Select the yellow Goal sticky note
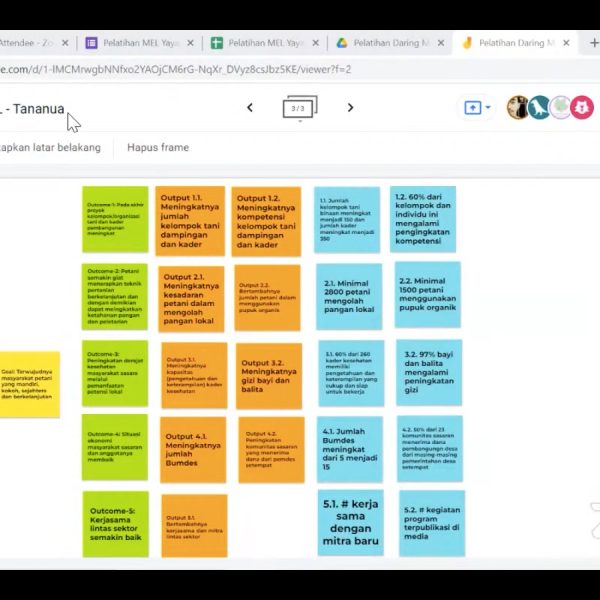This screenshot has width=600, height=600. click(29, 384)
